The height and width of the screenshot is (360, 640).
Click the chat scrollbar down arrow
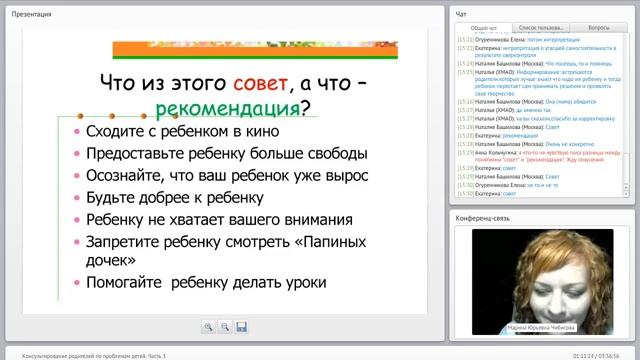coord(626,194)
